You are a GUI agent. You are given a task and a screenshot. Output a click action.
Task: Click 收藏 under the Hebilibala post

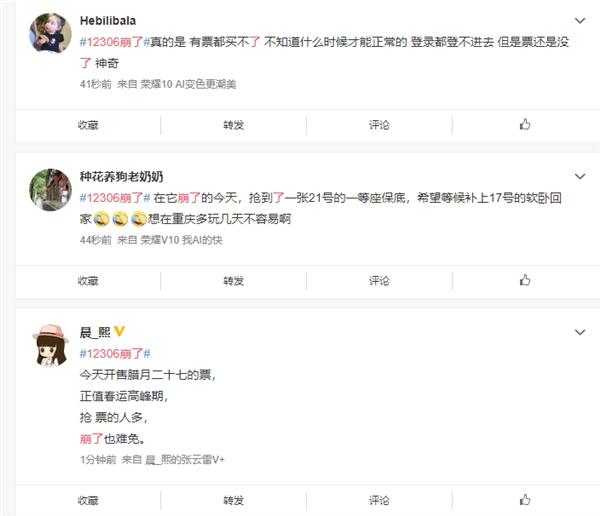point(88,125)
